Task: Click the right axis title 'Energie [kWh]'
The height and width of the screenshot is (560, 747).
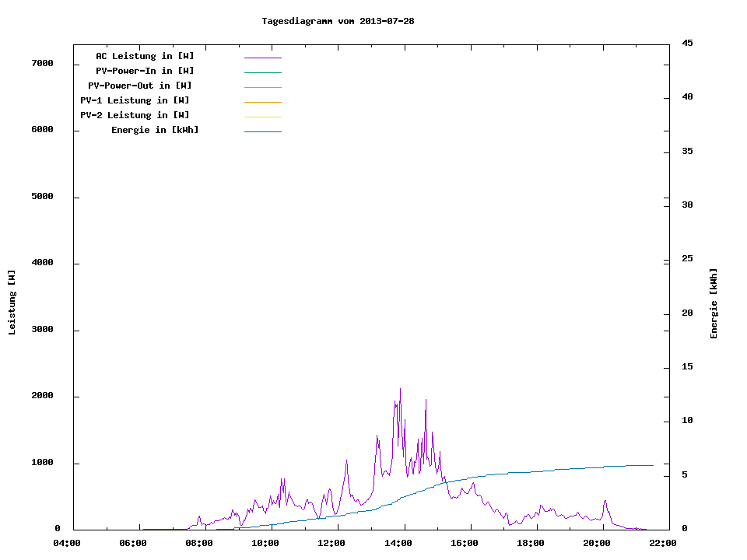Action: (714, 303)
